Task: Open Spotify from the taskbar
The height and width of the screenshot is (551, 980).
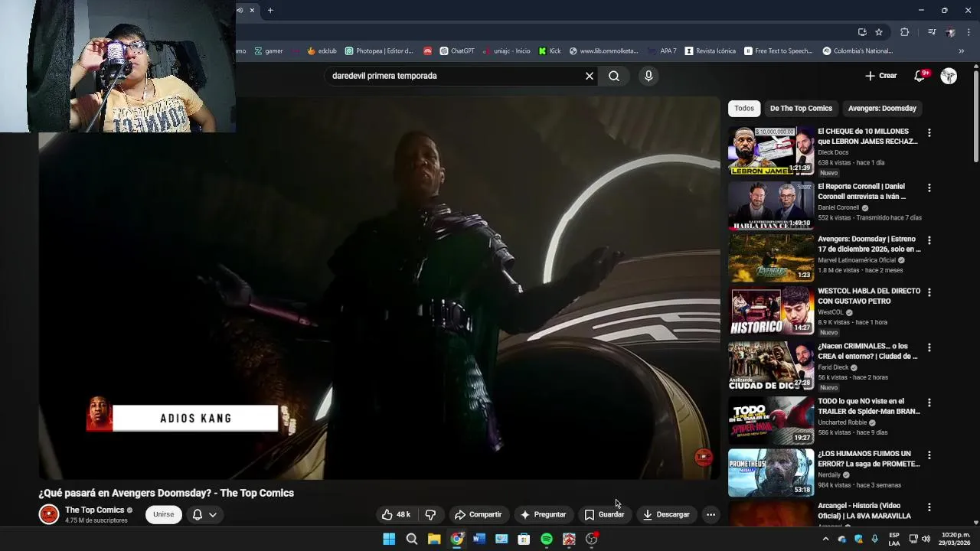Action: click(547, 539)
